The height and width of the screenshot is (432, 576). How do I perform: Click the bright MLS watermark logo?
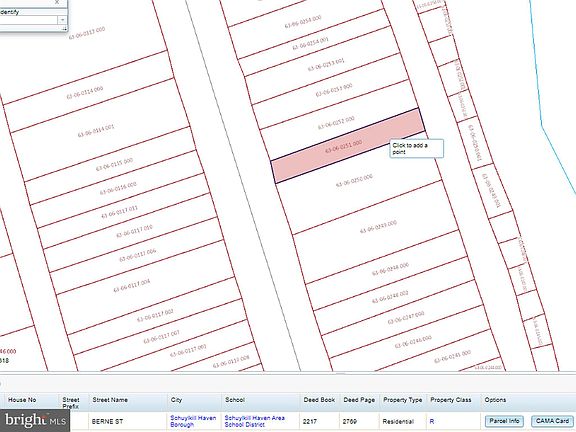pos(35,420)
